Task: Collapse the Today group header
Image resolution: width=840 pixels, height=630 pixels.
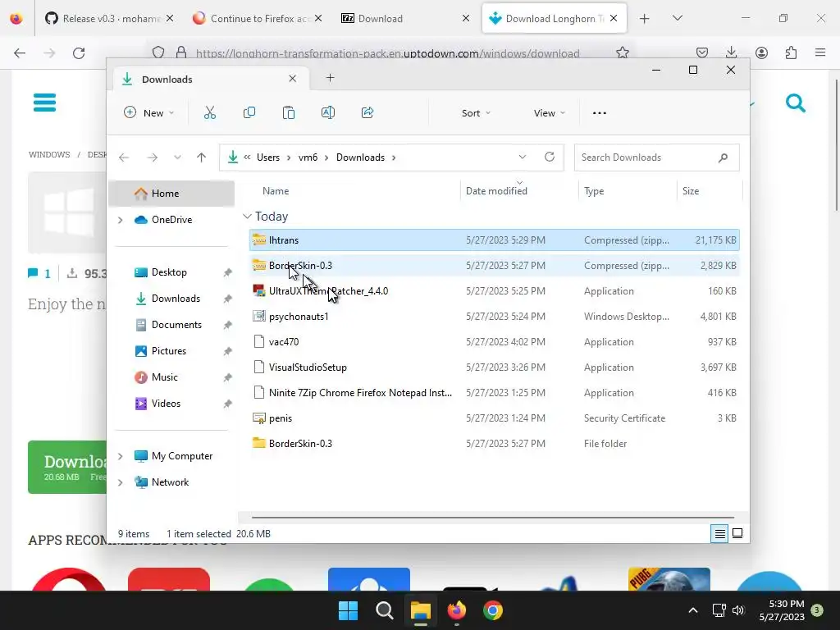Action: [247, 217]
